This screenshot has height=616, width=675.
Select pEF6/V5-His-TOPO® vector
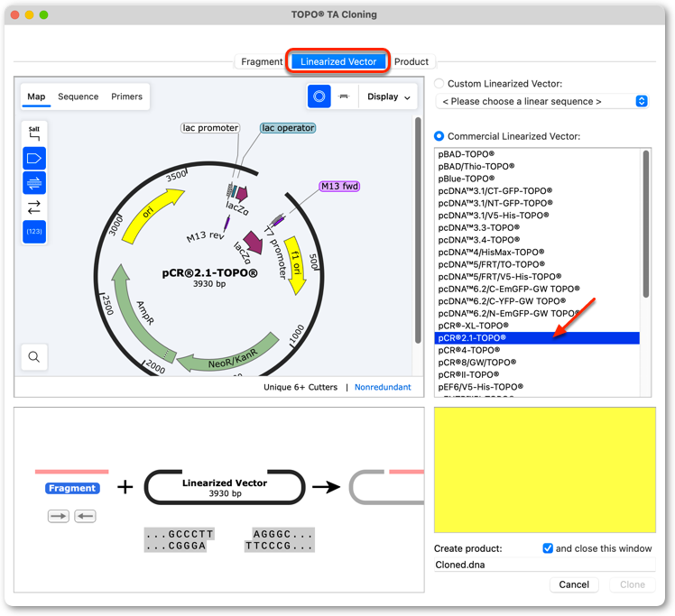click(x=537, y=387)
